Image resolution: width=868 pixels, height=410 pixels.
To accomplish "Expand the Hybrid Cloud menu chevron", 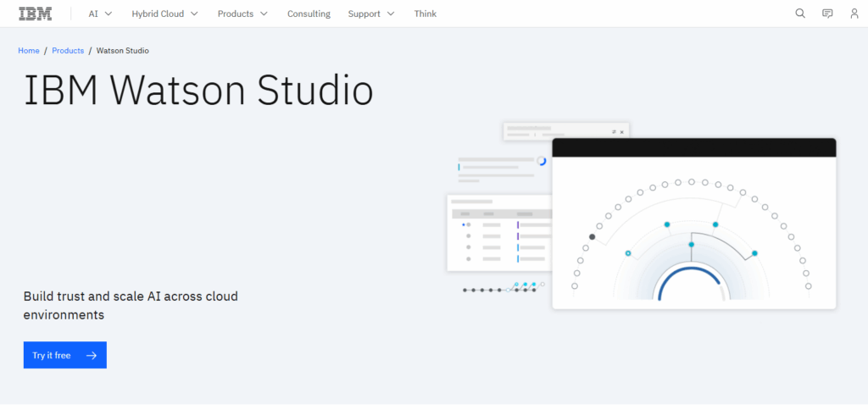I will pos(194,14).
